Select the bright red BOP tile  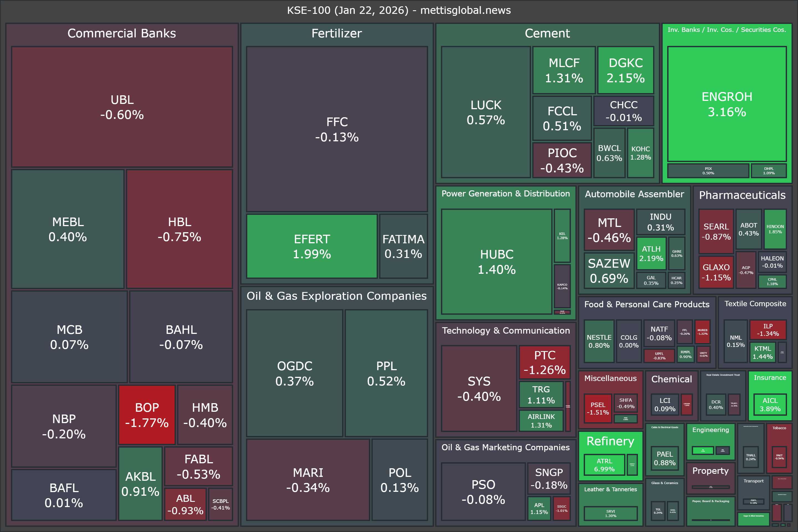147,415
